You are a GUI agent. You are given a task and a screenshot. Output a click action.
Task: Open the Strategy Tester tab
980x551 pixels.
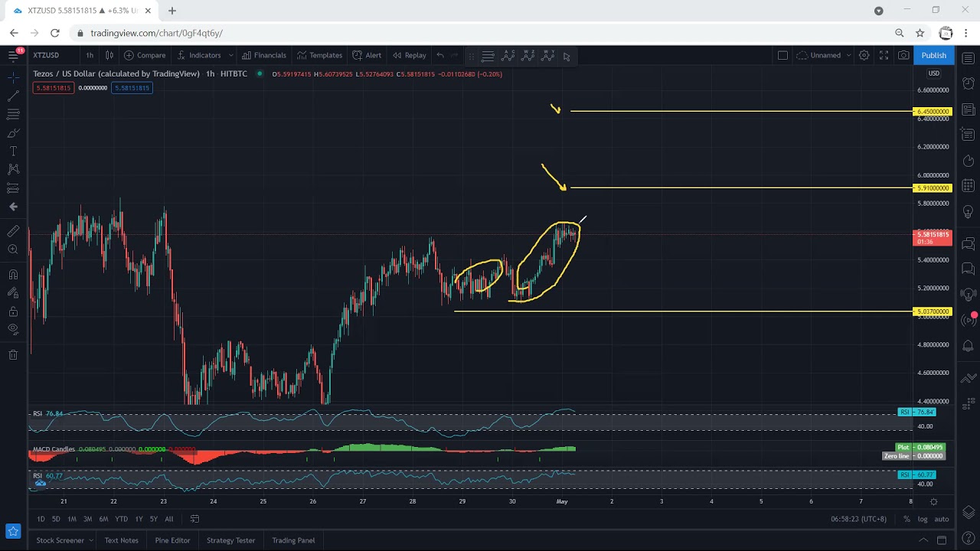(230, 540)
